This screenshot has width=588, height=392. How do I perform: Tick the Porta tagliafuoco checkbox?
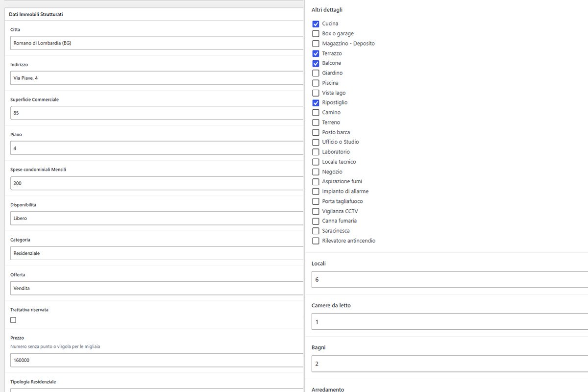[316, 201]
